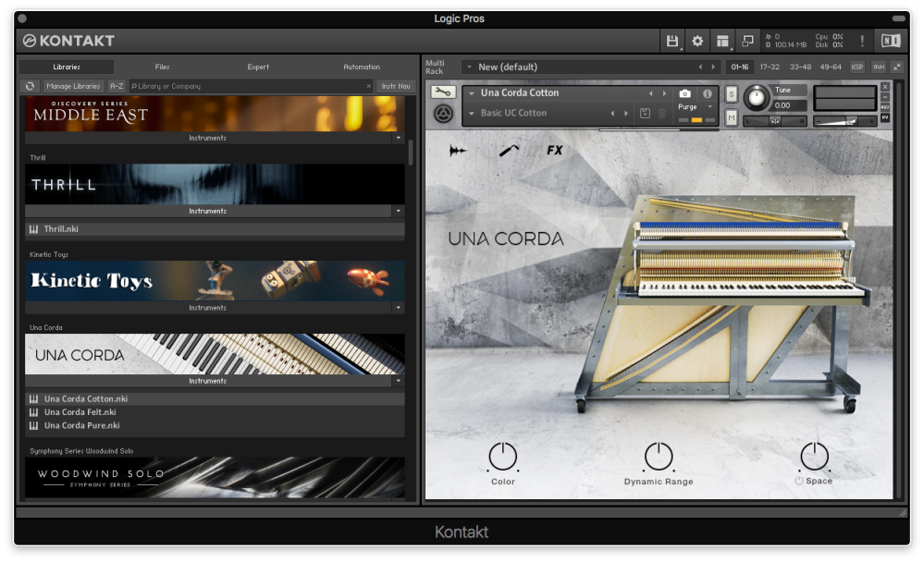This screenshot has width=924, height=562.
Task: Switch to the Files tab
Action: click(x=162, y=67)
